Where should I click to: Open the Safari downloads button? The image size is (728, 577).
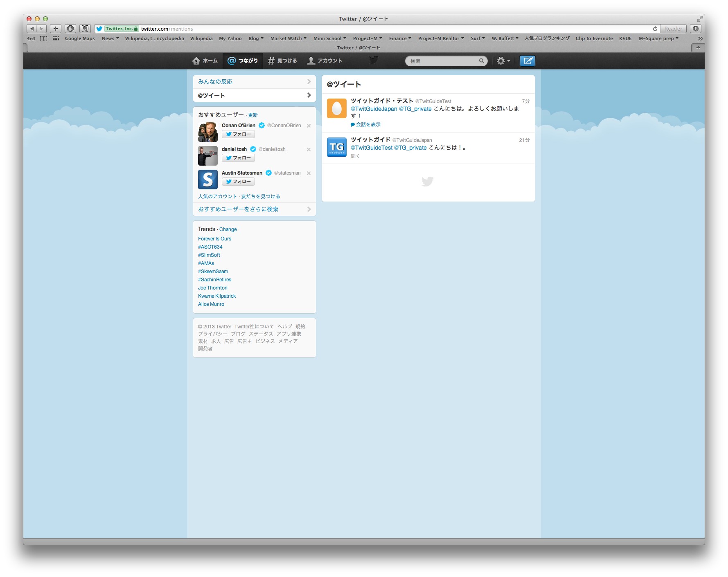click(x=696, y=29)
